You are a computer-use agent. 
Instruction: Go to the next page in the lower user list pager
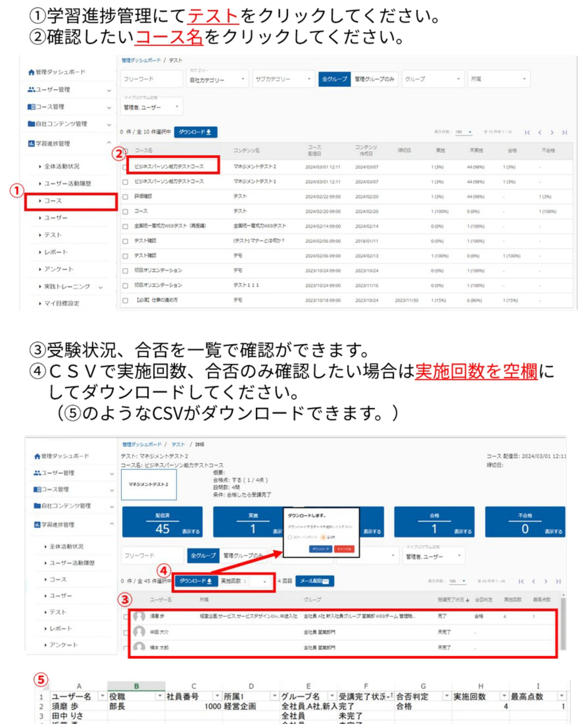click(546, 581)
